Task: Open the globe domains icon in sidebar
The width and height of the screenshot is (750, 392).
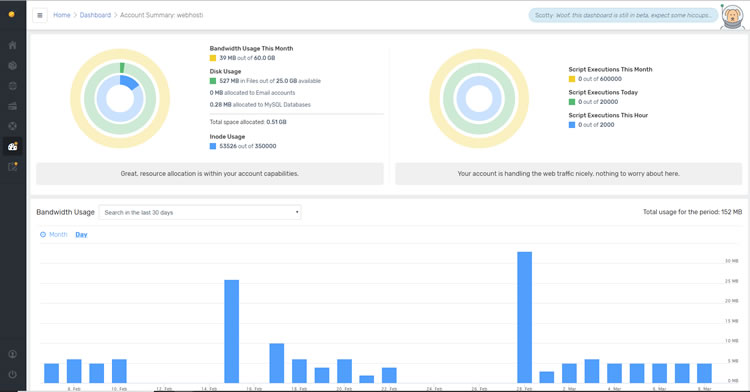Action: (x=12, y=86)
